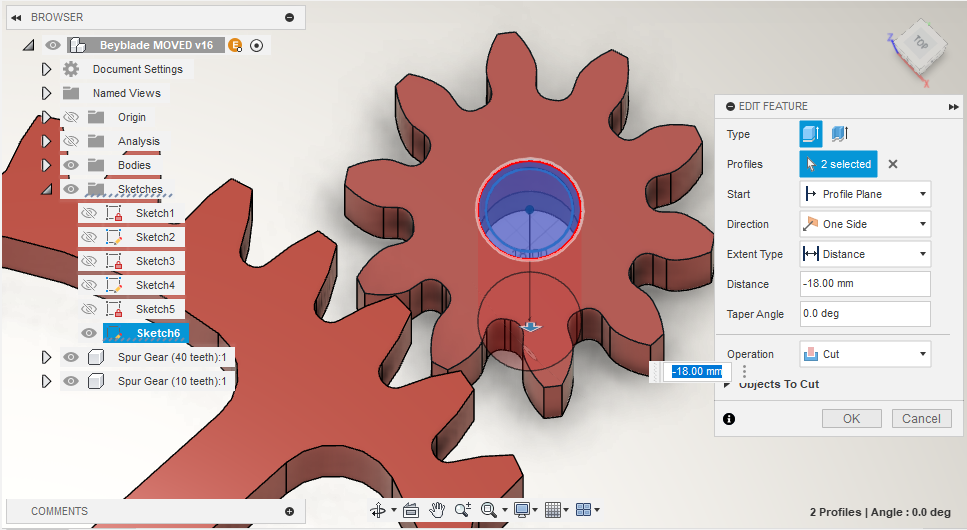Click the info icon in Edit Feature
Viewport: 967px width, 530px height.
click(x=729, y=419)
